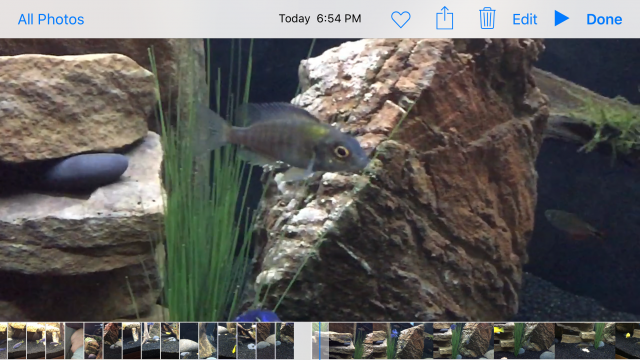640x360 pixels.
Task: Select the thumbnail with a large white rock
Action: point(189,341)
